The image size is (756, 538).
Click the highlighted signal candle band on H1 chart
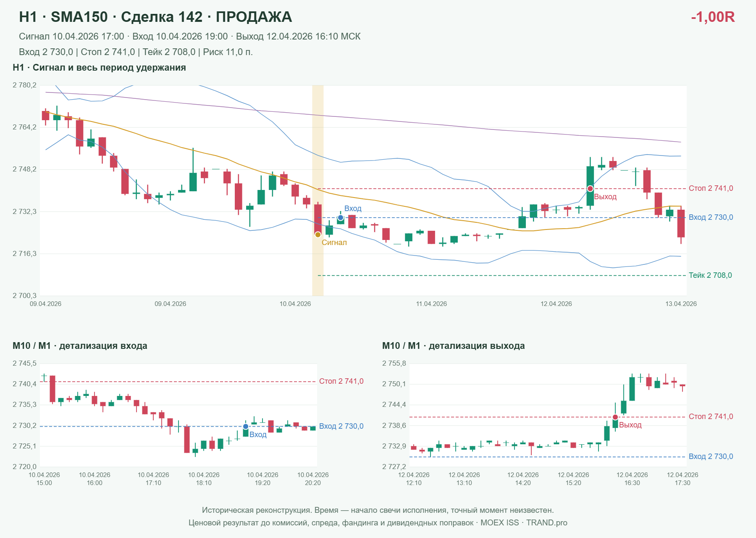click(x=318, y=190)
